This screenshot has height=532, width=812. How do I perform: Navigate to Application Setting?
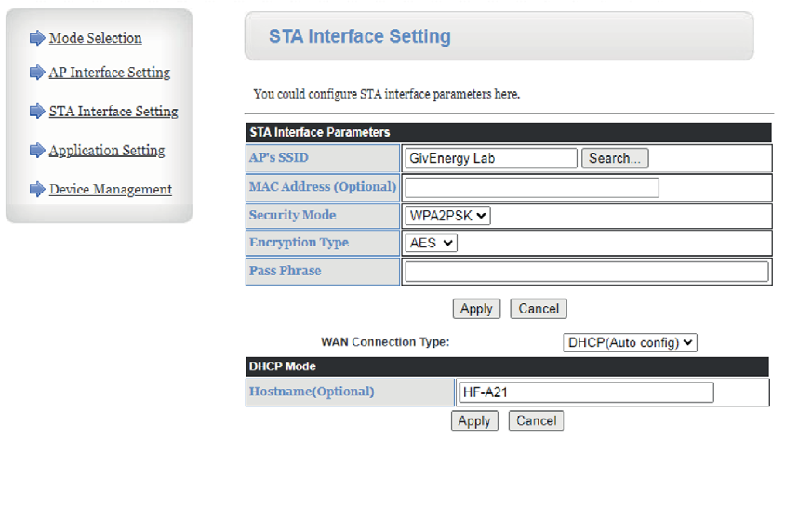[107, 151]
